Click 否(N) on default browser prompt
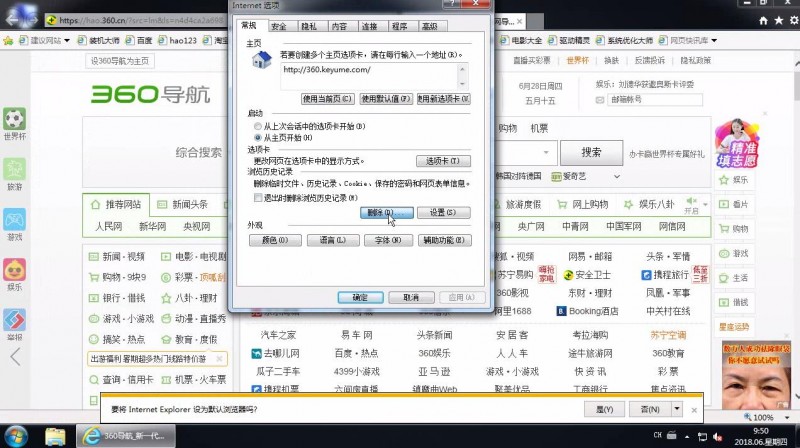The height and width of the screenshot is (448, 800). (649, 409)
